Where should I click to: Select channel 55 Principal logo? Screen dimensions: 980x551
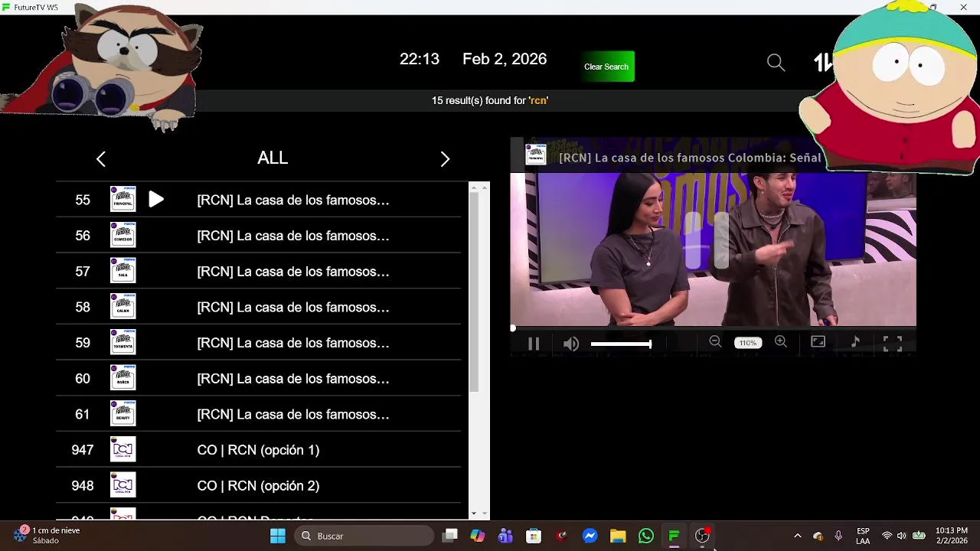pos(122,199)
